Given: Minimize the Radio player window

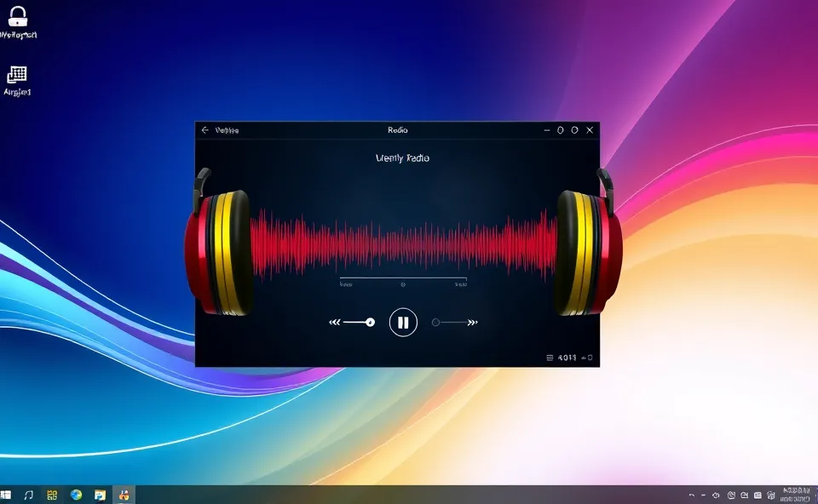Looking at the screenshot, I should click(547, 130).
